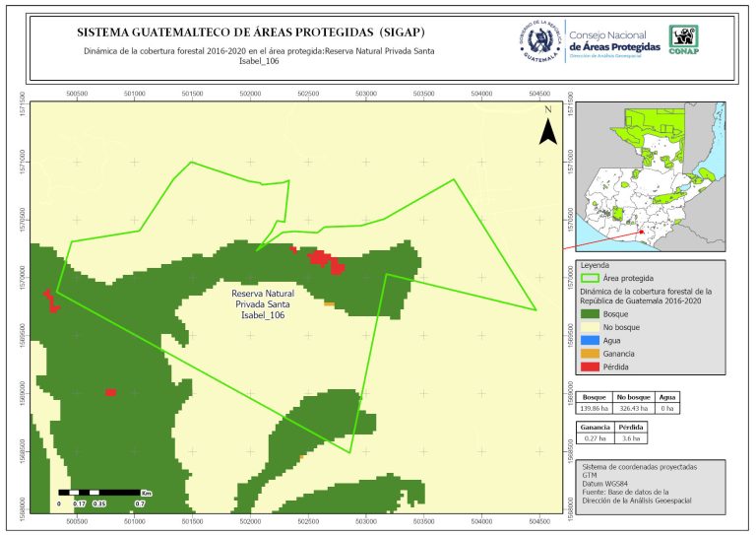Click the red location marker in inset map
This screenshot has width=756, height=535.
pyautogui.click(x=641, y=232)
